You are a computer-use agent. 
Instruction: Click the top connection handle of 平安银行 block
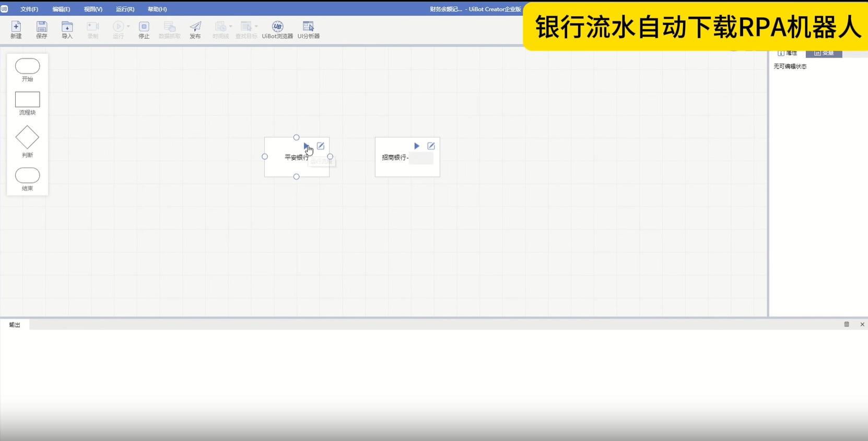click(x=297, y=137)
